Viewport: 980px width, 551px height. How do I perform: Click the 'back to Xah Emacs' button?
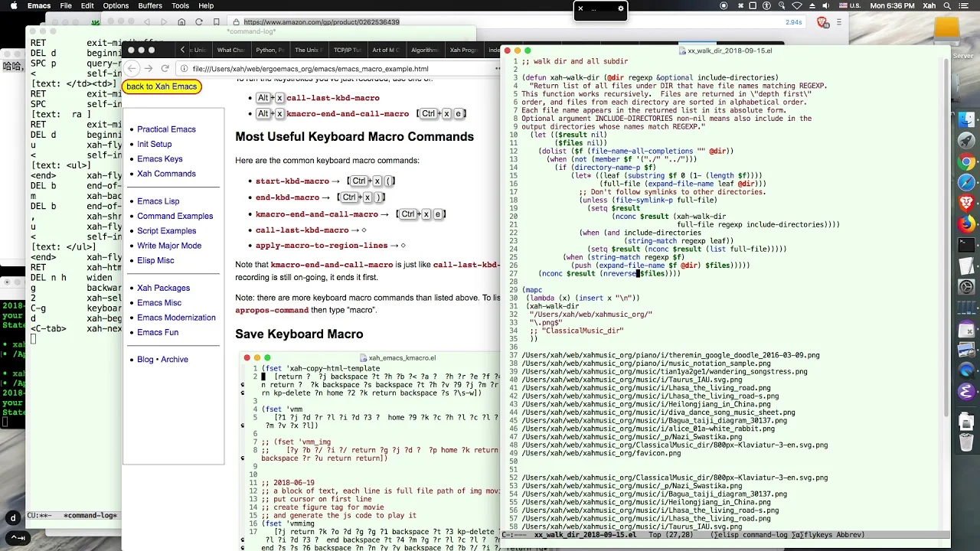tap(162, 86)
